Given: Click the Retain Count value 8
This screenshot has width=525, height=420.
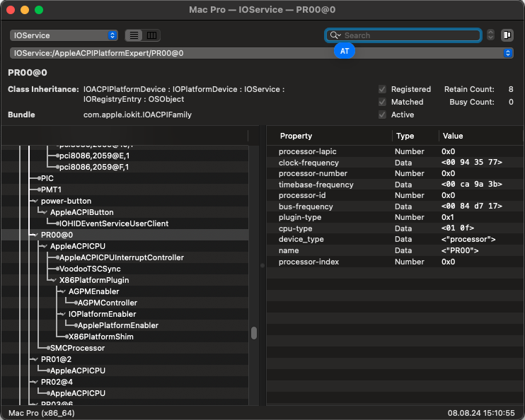Looking at the screenshot, I should [x=511, y=89].
